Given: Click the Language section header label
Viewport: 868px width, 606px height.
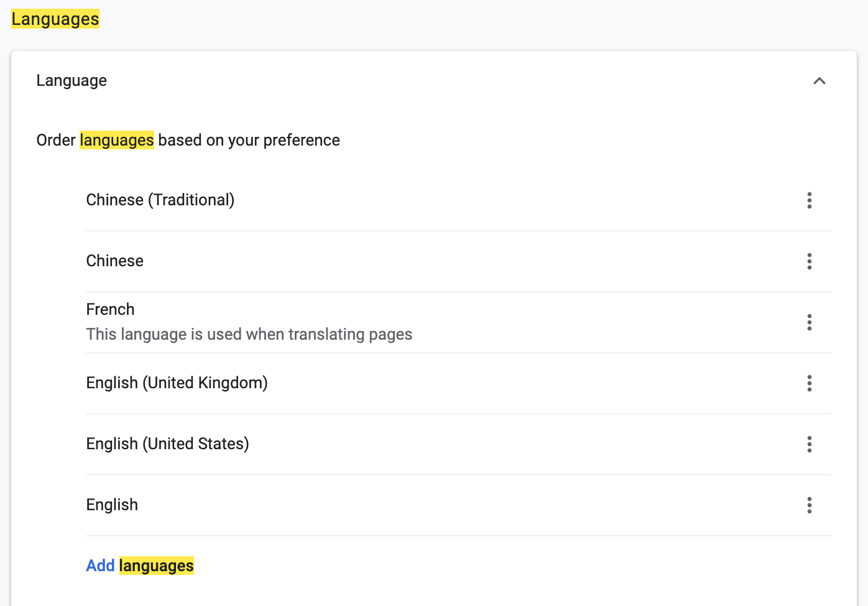Looking at the screenshot, I should coord(72,81).
